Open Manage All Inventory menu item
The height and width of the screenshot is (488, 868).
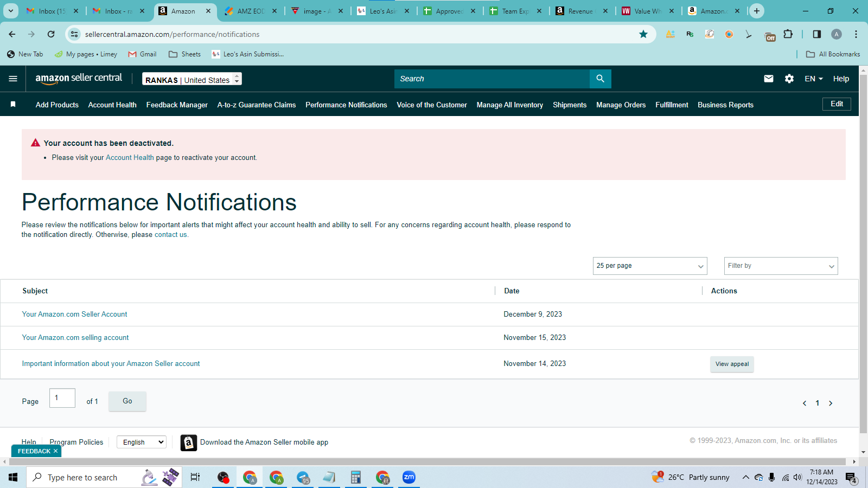pos(510,105)
